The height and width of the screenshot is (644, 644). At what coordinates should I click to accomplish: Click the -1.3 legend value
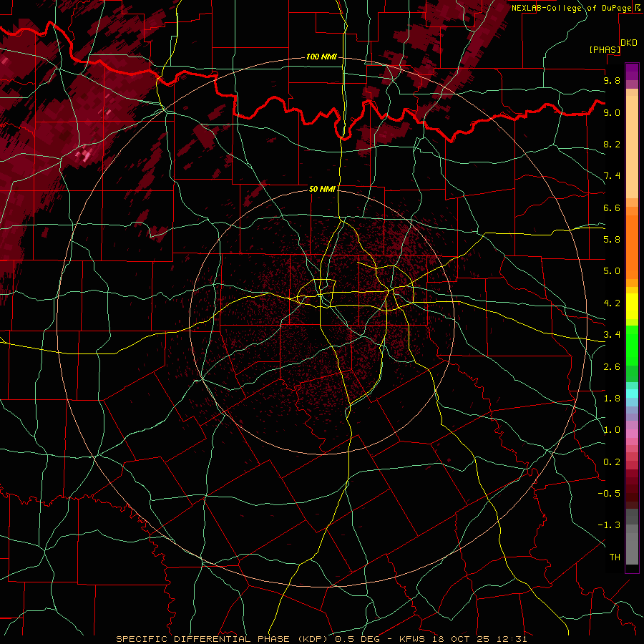(x=609, y=525)
